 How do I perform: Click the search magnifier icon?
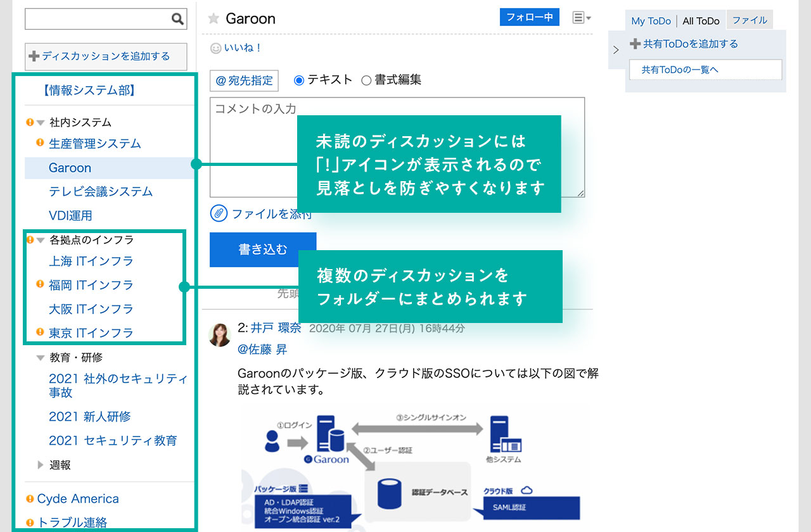[x=177, y=19]
